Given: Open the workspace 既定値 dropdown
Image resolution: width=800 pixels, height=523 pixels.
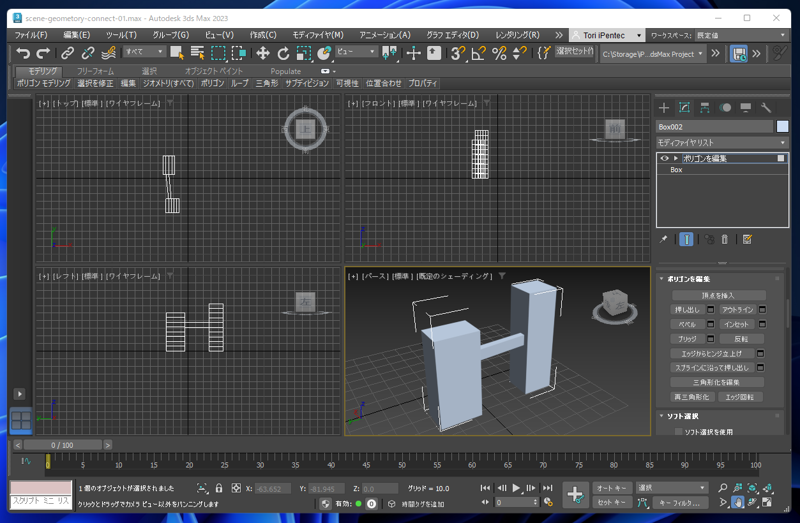Looking at the screenshot, I should pyautogui.click(x=741, y=35).
